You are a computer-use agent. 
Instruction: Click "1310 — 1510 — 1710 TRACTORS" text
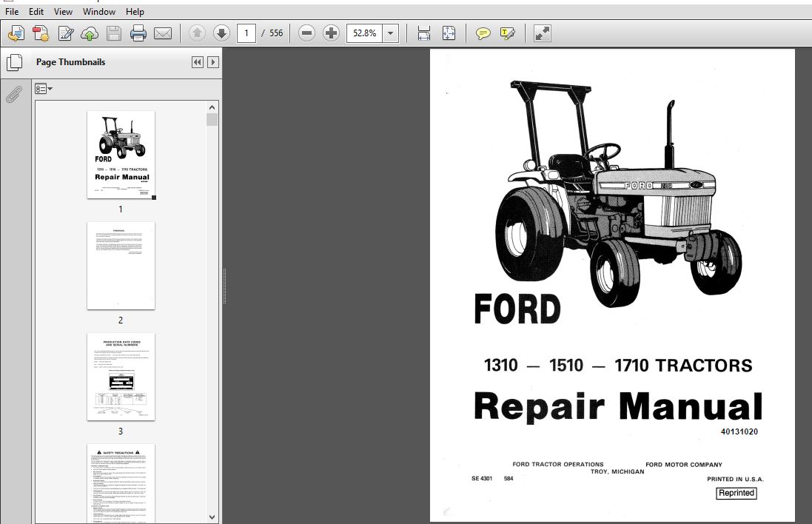point(618,366)
